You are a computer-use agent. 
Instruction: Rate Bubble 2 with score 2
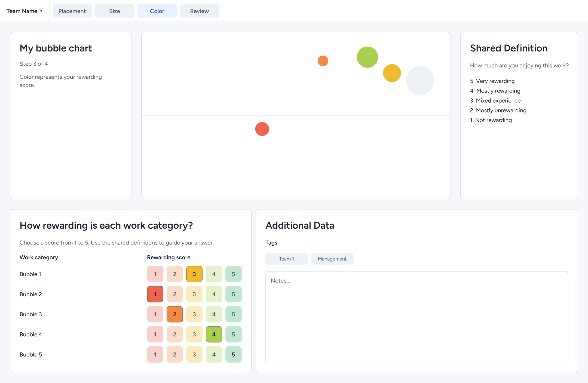point(175,294)
